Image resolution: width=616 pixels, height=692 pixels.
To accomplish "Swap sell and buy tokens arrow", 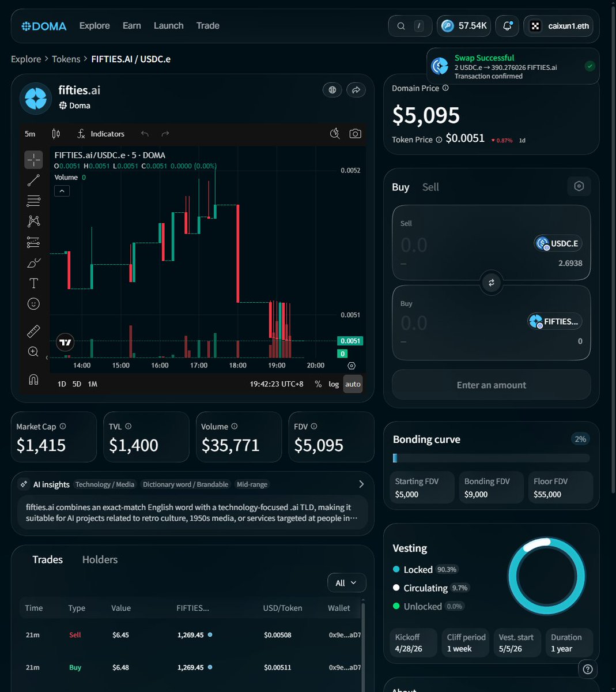I will coord(492,283).
